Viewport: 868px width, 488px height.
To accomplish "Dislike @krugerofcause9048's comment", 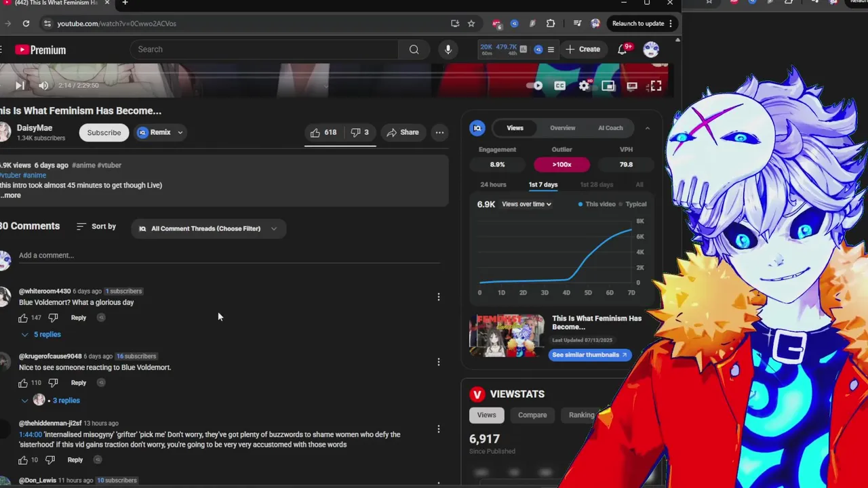I will tap(53, 383).
